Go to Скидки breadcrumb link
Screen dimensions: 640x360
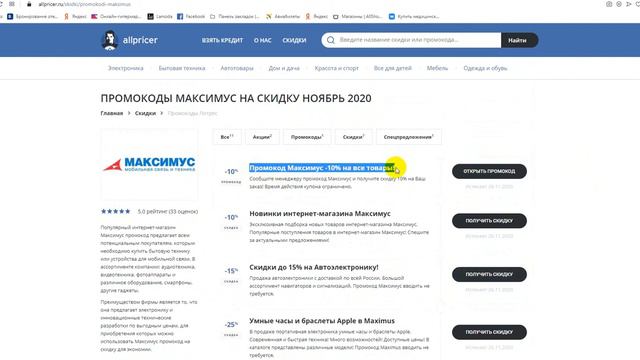pyautogui.click(x=145, y=113)
